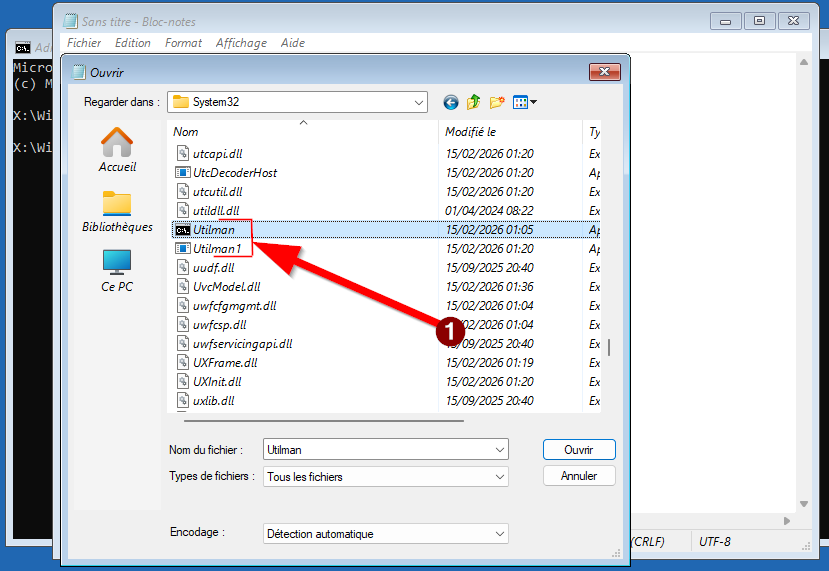Open the Encodage dropdown

click(499, 534)
